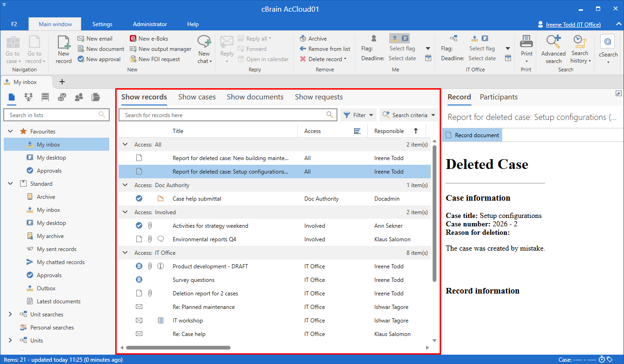This screenshot has width=624, height=364.
Task: Click the tag icon in status bar
Action: [x=610, y=359]
